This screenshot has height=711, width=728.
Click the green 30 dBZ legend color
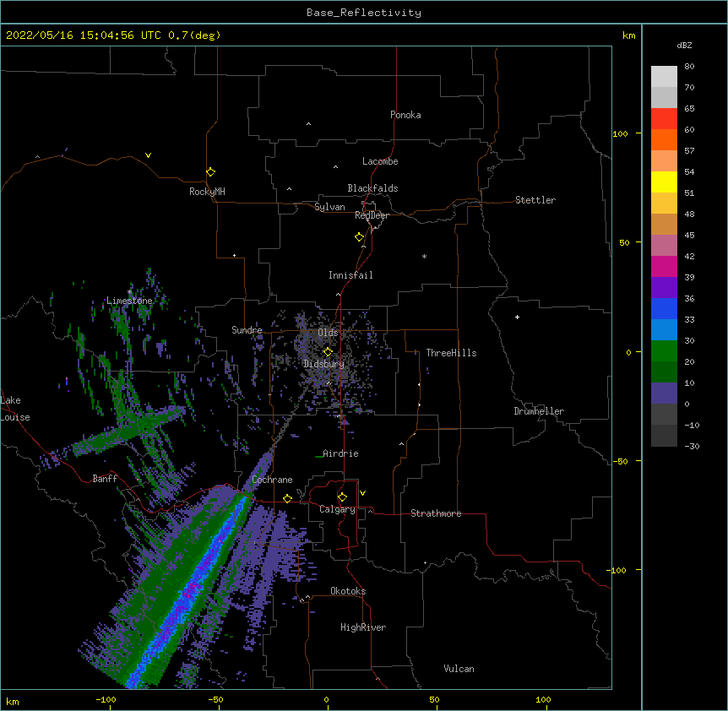pyautogui.click(x=664, y=351)
